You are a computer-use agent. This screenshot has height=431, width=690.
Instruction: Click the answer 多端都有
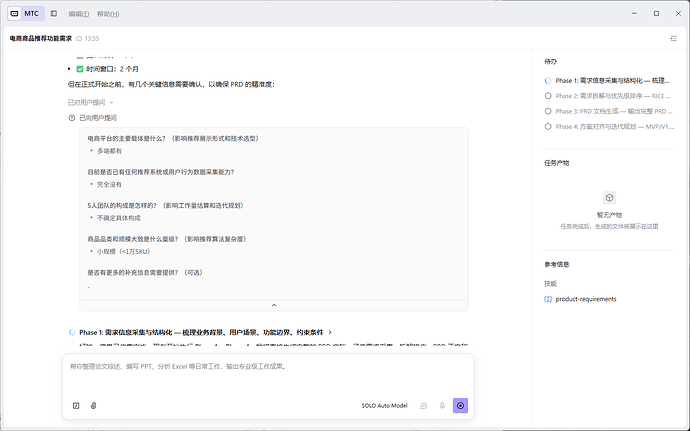pyautogui.click(x=109, y=151)
